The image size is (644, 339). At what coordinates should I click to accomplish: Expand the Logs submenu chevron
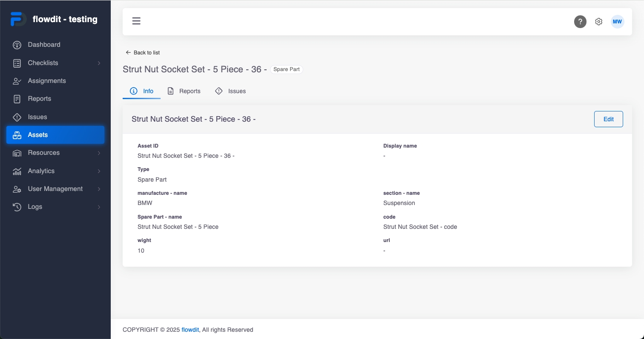point(99,207)
